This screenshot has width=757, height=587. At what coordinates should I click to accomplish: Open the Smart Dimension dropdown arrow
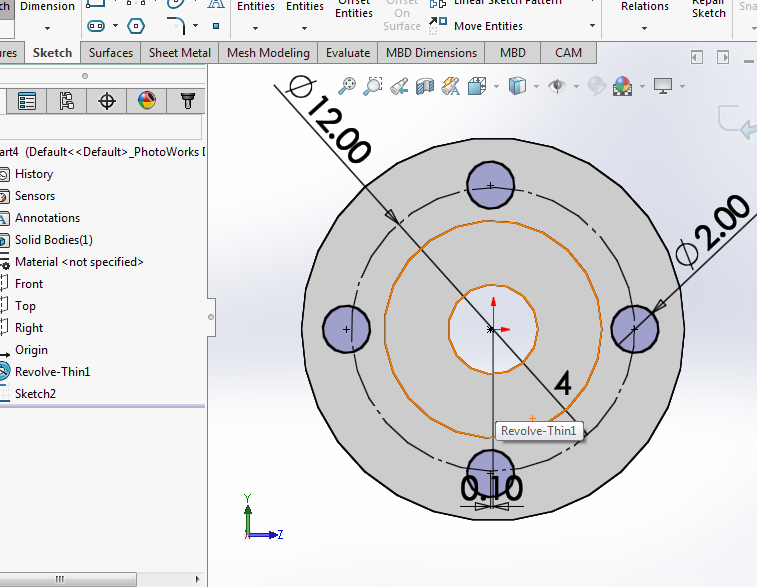point(47,28)
